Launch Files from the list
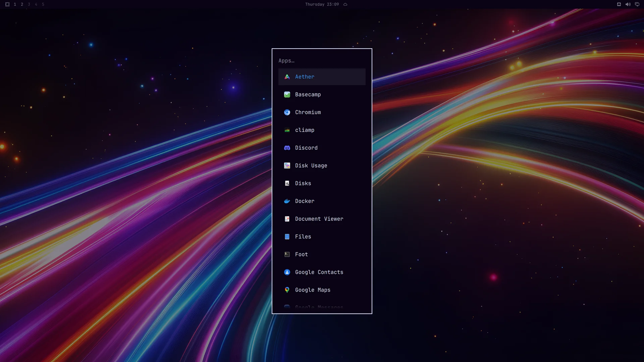 [322, 237]
